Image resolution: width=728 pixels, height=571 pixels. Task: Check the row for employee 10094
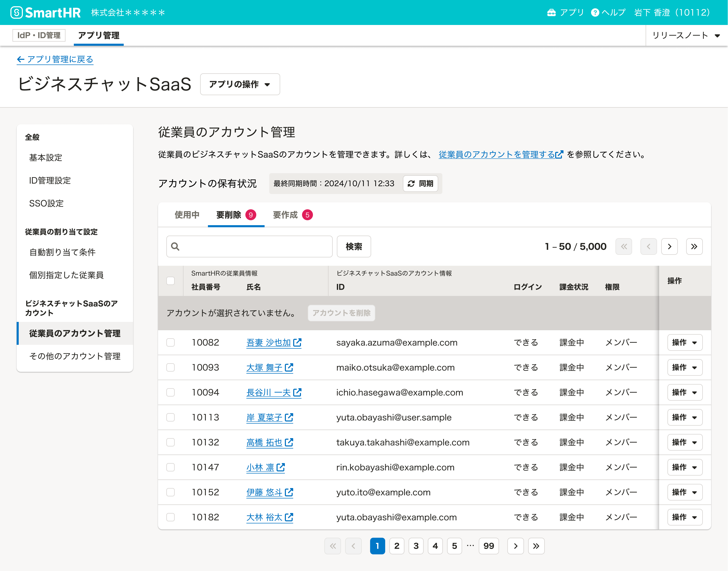click(x=170, y=392)
